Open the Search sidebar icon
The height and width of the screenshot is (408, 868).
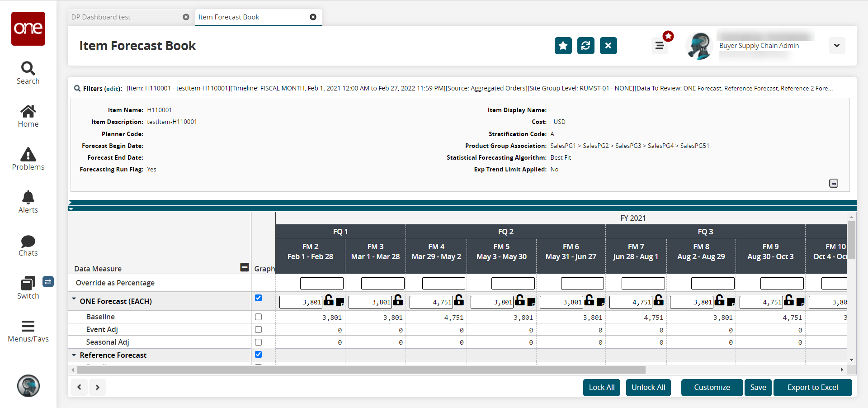pyautogui.click(x=28, y=73)
